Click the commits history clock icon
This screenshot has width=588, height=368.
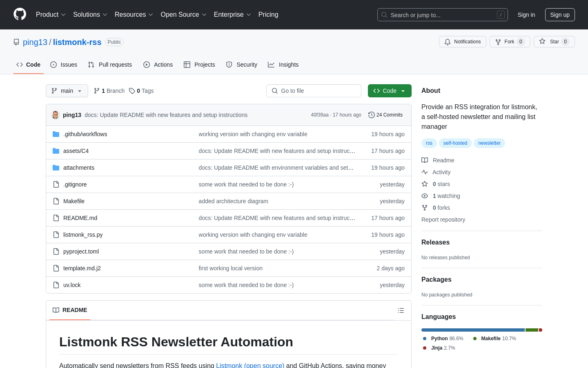point(371,115)
